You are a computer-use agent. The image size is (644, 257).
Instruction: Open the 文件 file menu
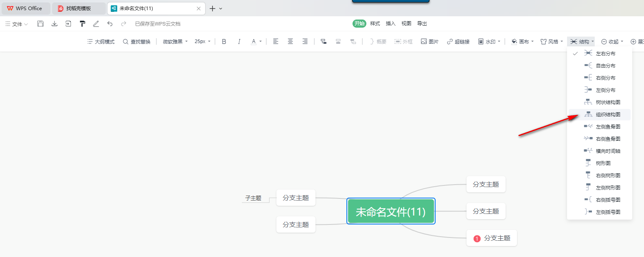tap(17, 24)
